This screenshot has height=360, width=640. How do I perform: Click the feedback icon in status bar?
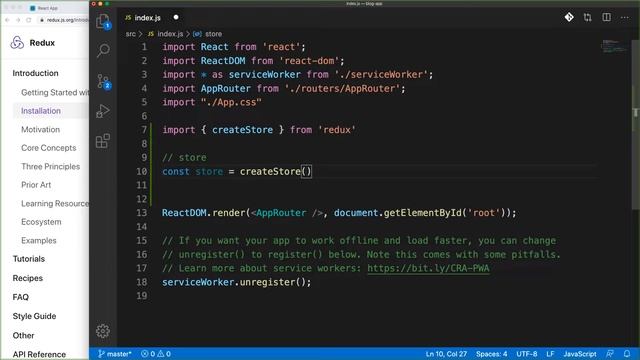coord(610,354)
